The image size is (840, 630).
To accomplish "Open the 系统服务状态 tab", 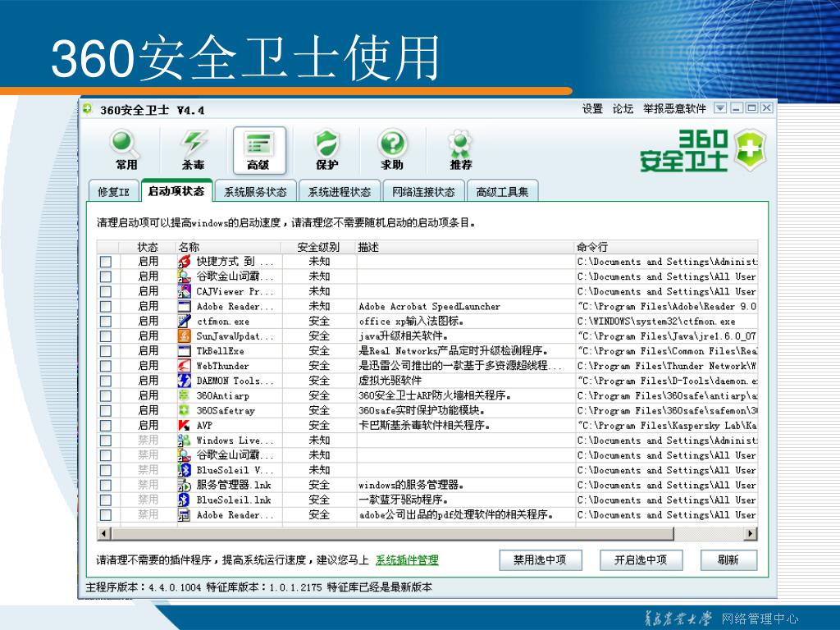I will (x=256, y=191).
